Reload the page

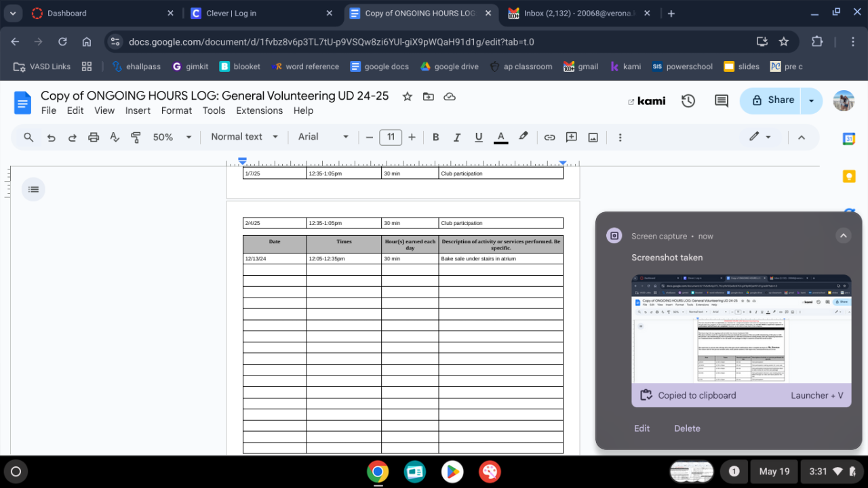(62, 42)
